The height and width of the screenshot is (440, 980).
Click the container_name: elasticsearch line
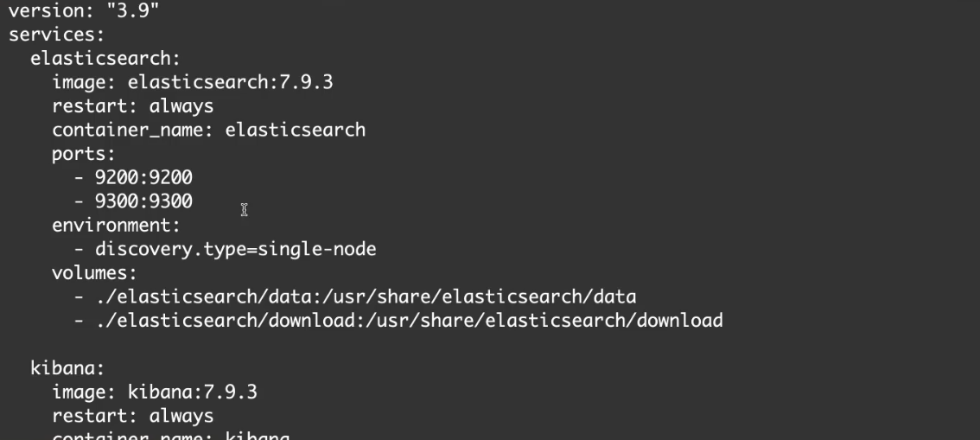[x=208, y=130]
